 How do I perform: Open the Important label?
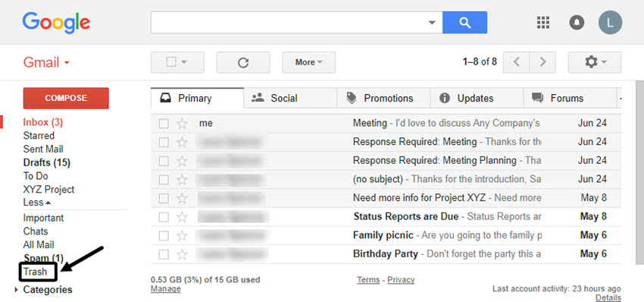point(43,218)
